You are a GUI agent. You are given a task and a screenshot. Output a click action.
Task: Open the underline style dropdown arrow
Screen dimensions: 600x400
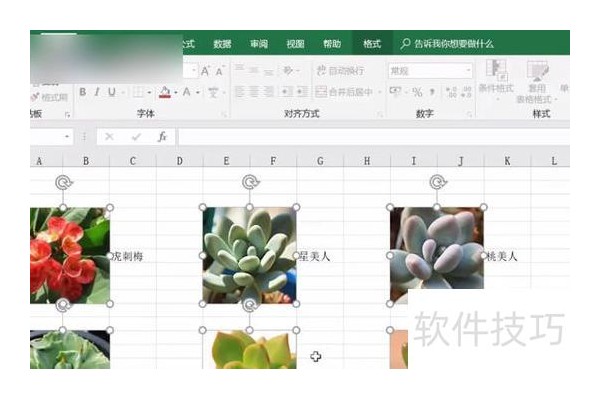(x=123, y=92)
